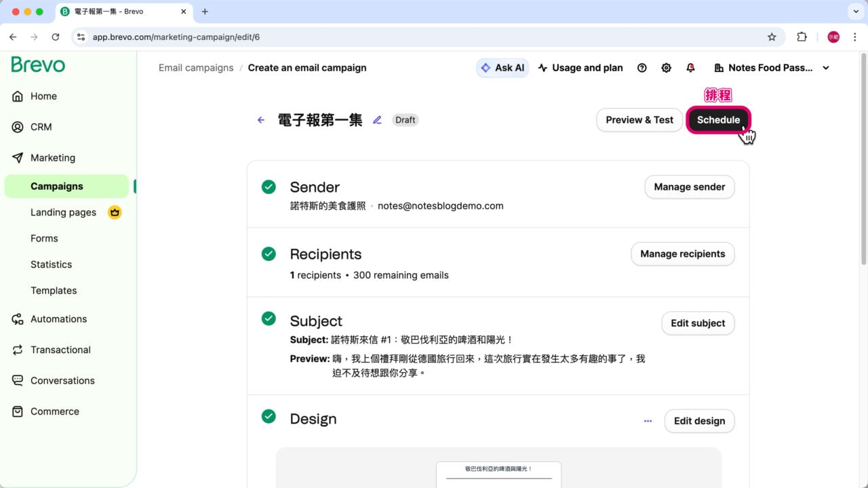The width and height of the screenshot is (868, 488).
Task: Open Home in the Brevo sidebar
Action: coord(43,96)
